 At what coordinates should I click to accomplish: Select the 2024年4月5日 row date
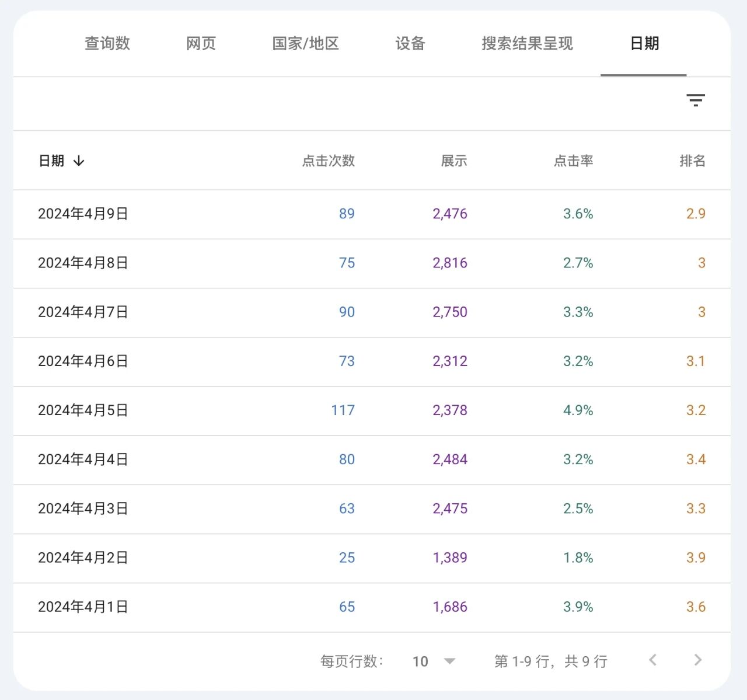click(x=83, y=410)
